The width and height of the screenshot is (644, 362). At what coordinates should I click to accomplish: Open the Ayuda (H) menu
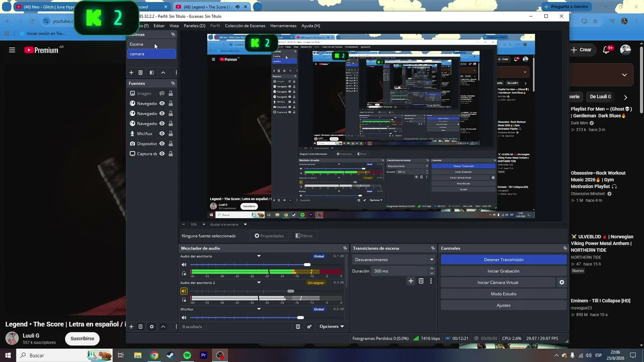tap(310, 26)
